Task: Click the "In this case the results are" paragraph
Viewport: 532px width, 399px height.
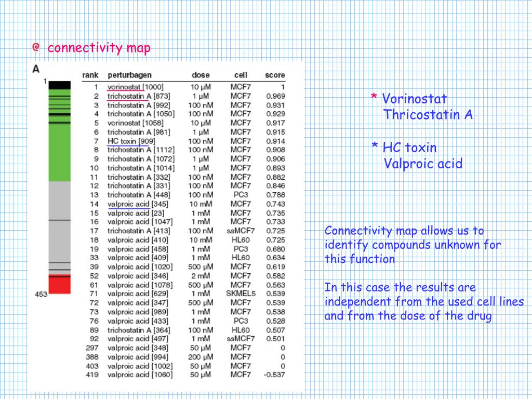Action: (424, 301)
